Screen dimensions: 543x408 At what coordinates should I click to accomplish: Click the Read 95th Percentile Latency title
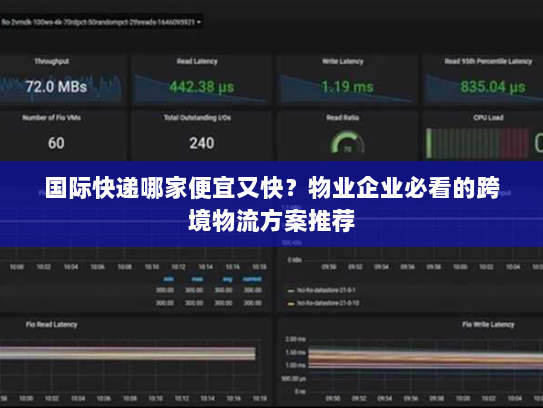pos(488,61)
